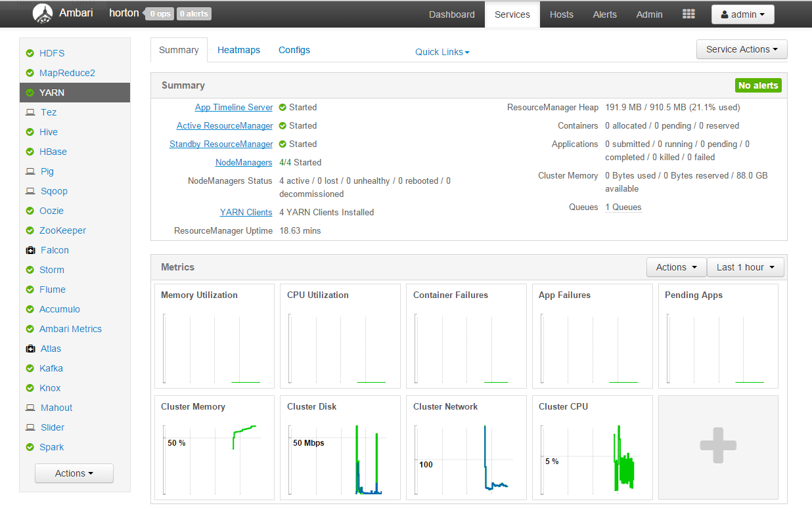Screen dimensions: 812x514
Task: Click the 0 alerts badge
Action: 194,14
